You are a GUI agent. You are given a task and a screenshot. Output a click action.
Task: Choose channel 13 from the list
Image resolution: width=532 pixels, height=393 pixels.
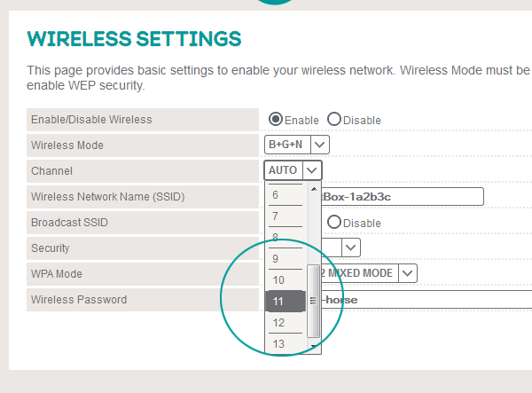coord(286,344)
